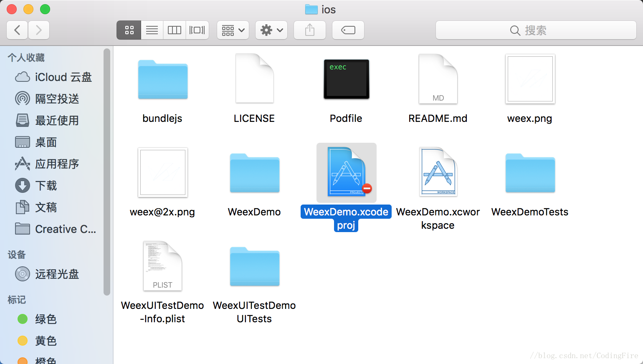Select the WeexDemo folder icon
Viewport: 643px width, 364px height.
(255, 173)
